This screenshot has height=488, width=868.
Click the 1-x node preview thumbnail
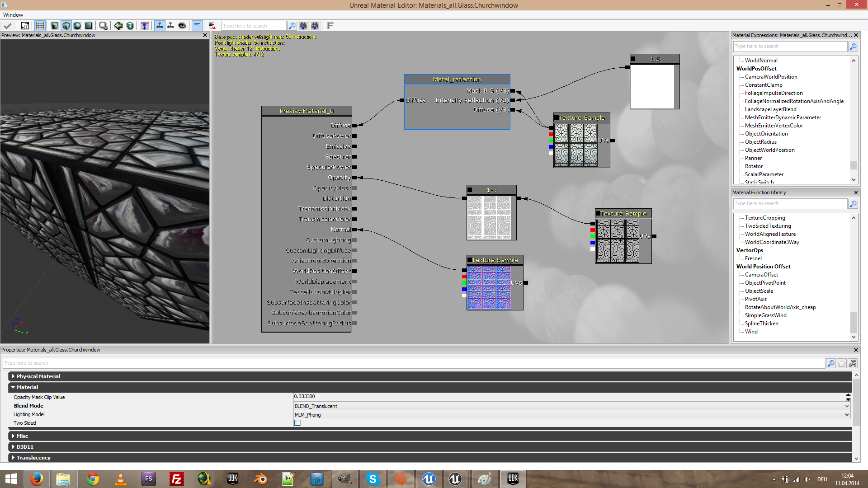pyautogui.click(x=489, y=217)
